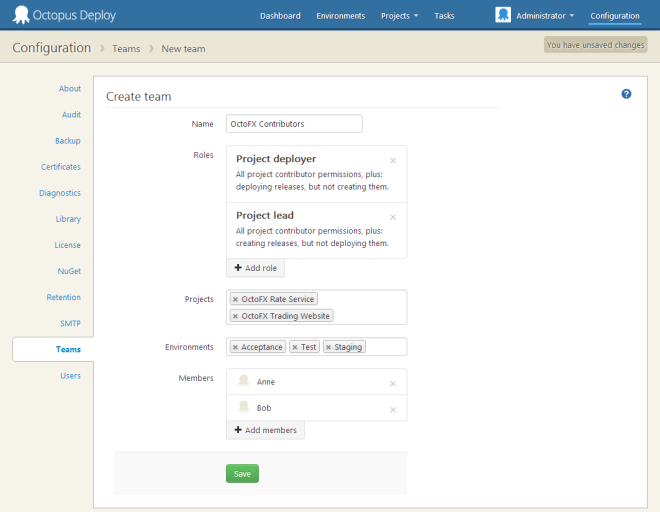Viewport: 660px width, 512px height.
Task: Open the Certificates settings page
Action: tap(61, 167)
